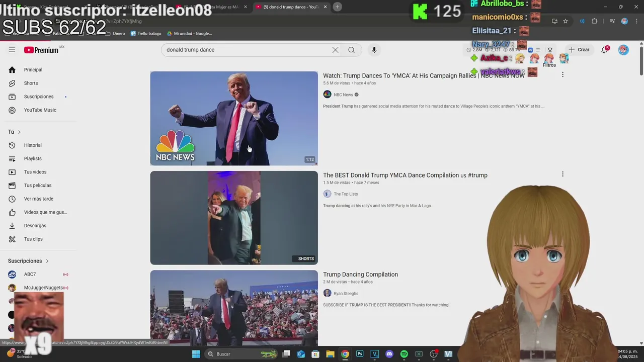
Task: Open Chrome media controls icon
Action: click(612, 21)
